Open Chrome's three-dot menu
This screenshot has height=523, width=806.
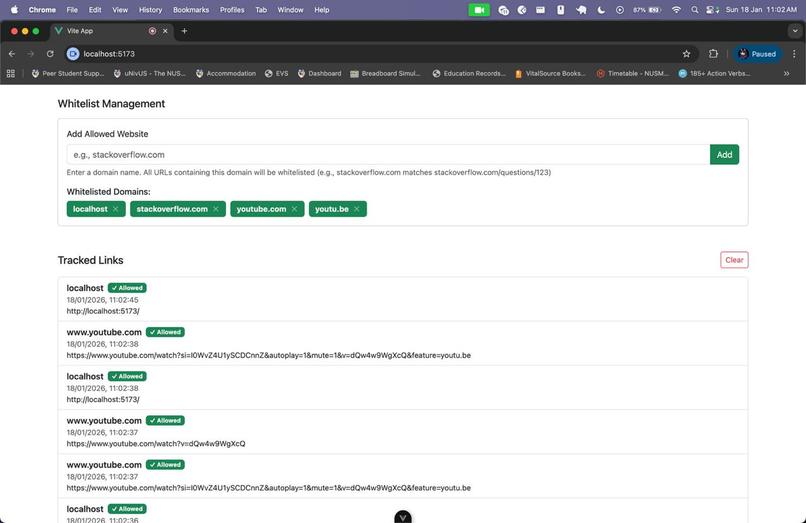[x=794, y=53]
